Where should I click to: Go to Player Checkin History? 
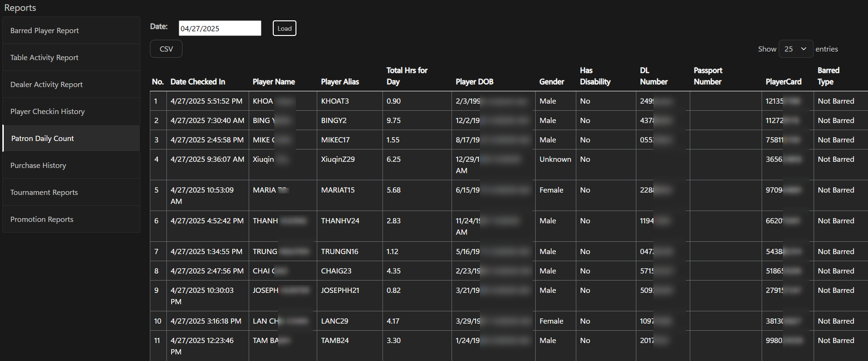(x=47, y=112)
